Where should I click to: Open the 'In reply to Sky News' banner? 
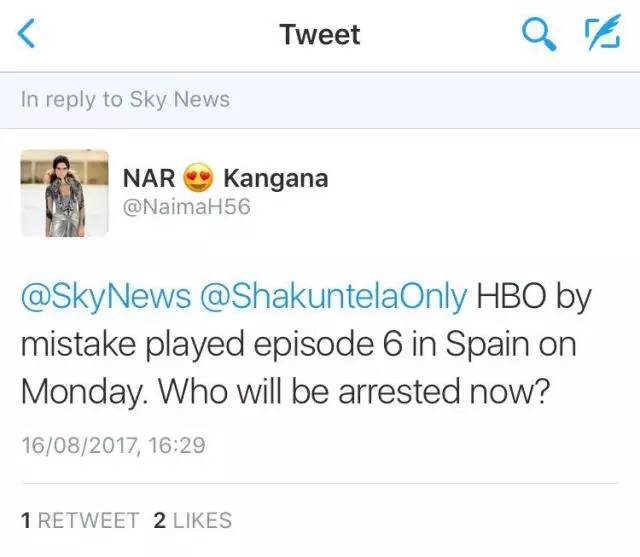[320, 100]
